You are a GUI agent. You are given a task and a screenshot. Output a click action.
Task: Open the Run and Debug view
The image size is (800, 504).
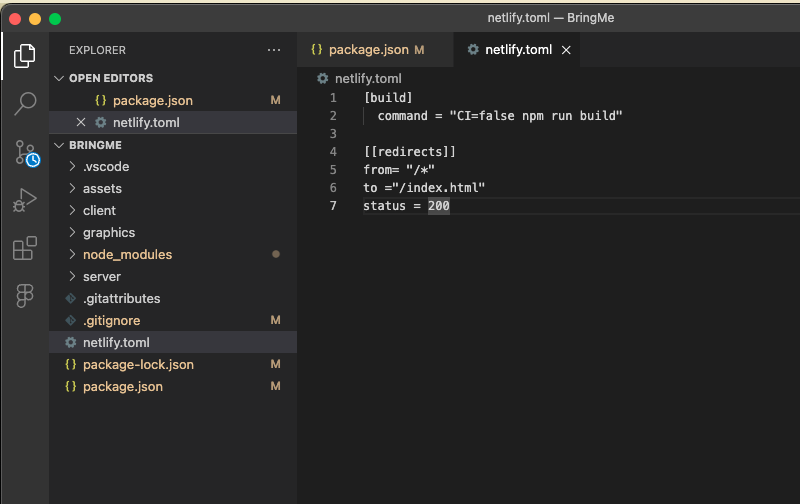[25, 200]
